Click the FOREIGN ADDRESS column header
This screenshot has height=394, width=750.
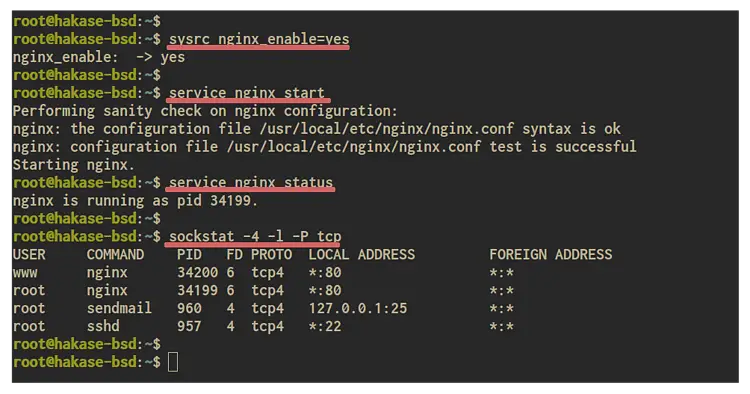pyautogui.click(x=551, y=254)
